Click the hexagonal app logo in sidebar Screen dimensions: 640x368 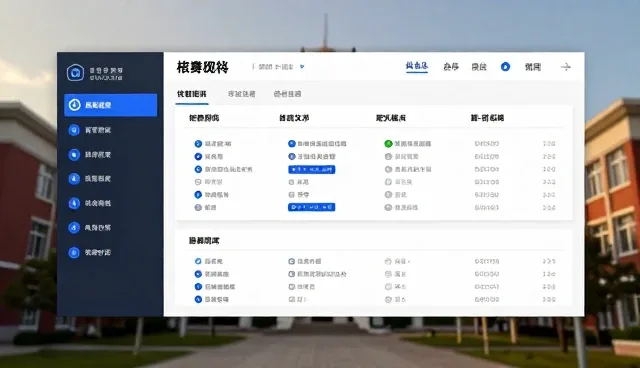(75, 73)
